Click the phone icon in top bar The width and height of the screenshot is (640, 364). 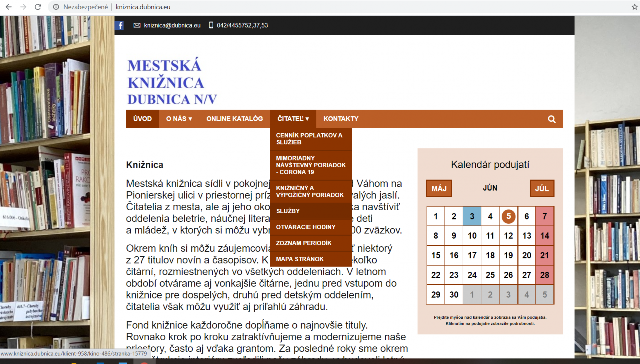click(x=211, y=25)
